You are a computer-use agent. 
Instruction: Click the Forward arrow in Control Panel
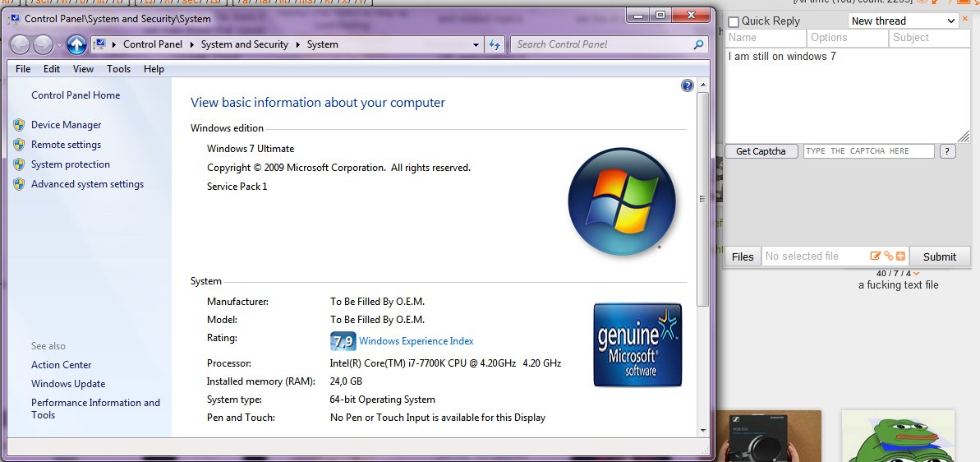[x=43, y=44]
